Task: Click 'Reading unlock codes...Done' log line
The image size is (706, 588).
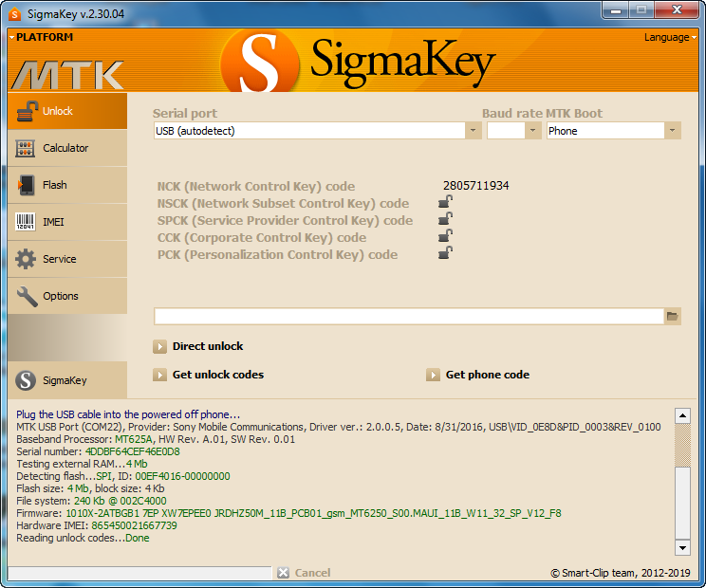Action: [x=83, y=538]
